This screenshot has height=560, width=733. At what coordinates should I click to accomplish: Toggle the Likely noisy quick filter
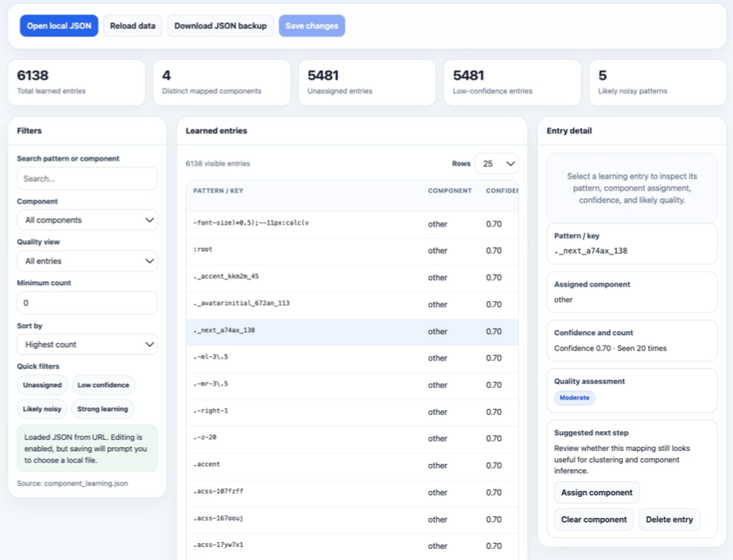point(42,409)
